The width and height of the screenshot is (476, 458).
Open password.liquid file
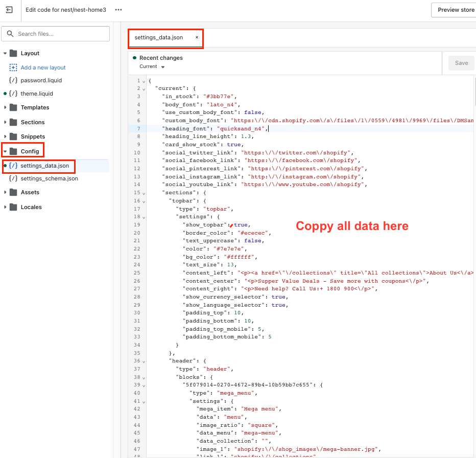click(41, 80)
